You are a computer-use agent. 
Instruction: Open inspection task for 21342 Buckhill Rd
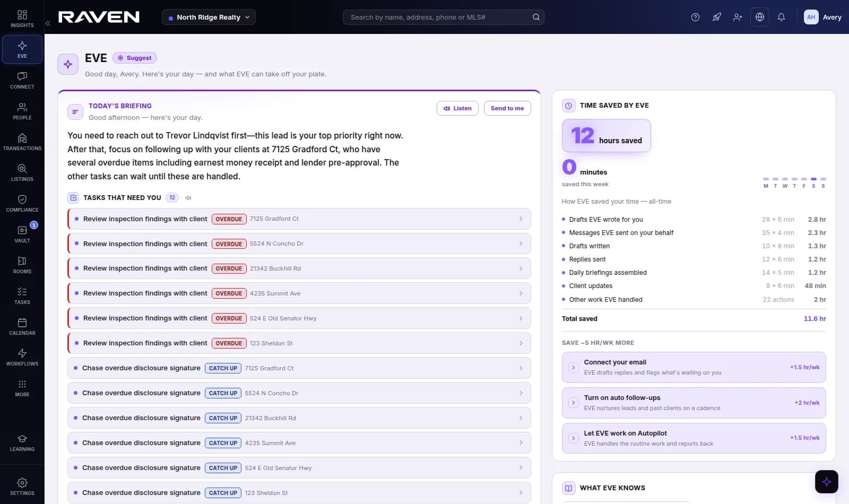299,268
